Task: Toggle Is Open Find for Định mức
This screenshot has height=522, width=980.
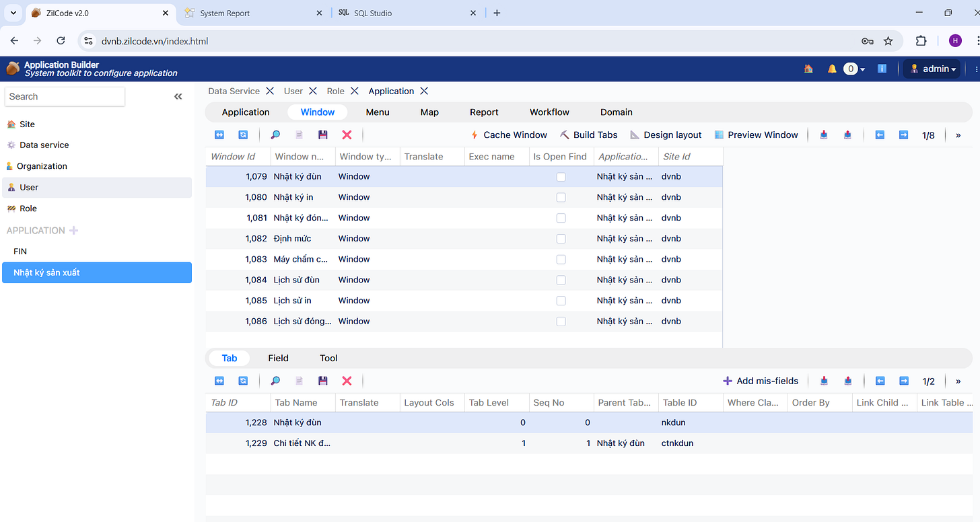Action: pos(561,239)
